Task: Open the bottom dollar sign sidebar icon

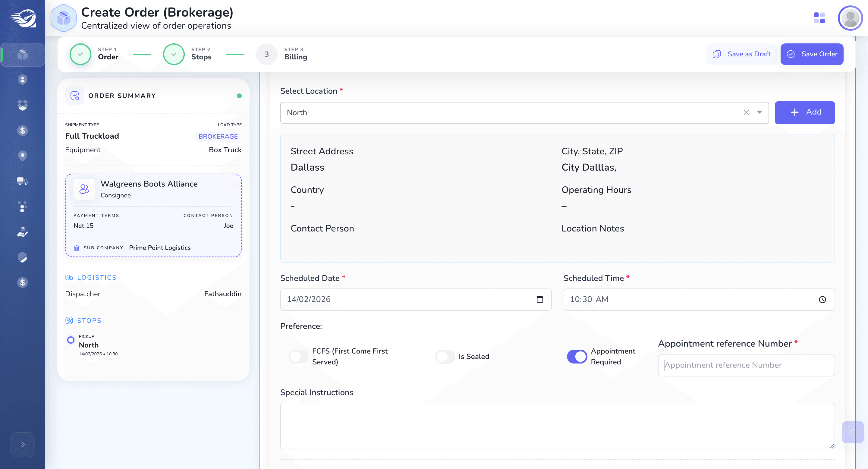Action: pos(23,282)
